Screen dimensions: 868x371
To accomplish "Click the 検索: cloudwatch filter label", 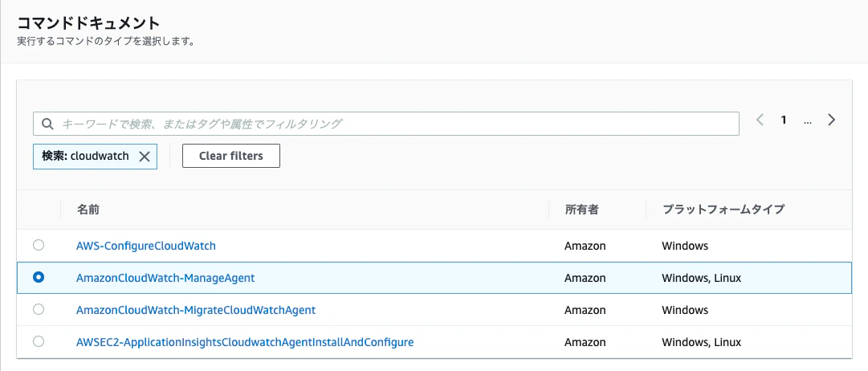I will [x=85, y=156].
